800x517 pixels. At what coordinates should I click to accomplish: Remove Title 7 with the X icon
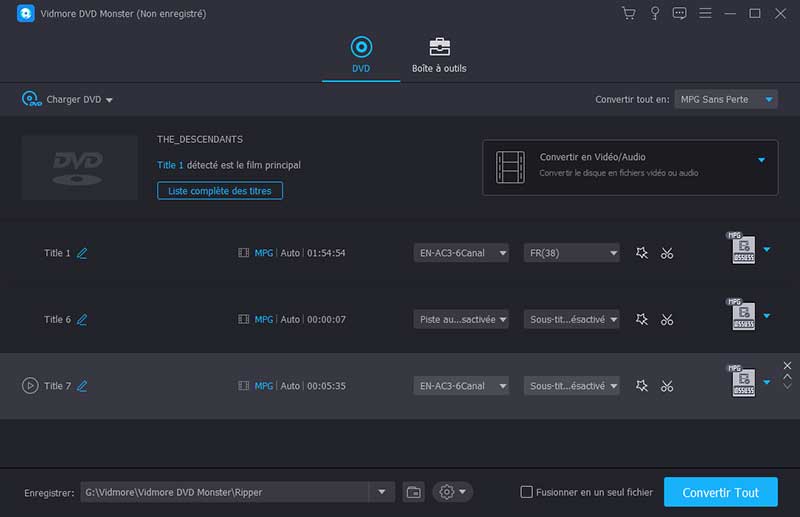(787, 366)
